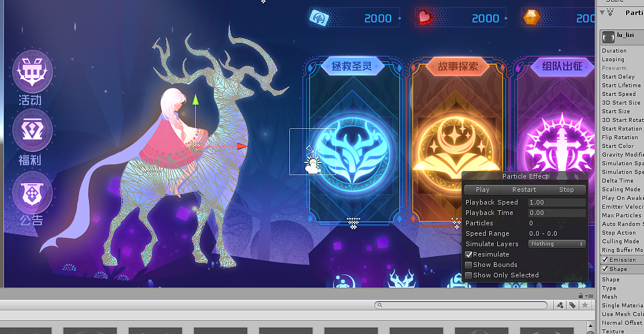Screen dimensions: 644x334
Task: Click the Start Lifetime property label
Action: pos(621,86)
